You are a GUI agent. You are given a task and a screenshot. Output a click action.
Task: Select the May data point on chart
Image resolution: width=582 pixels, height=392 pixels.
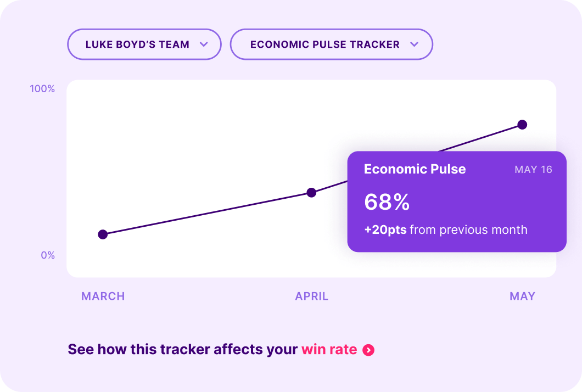[522, 125]
